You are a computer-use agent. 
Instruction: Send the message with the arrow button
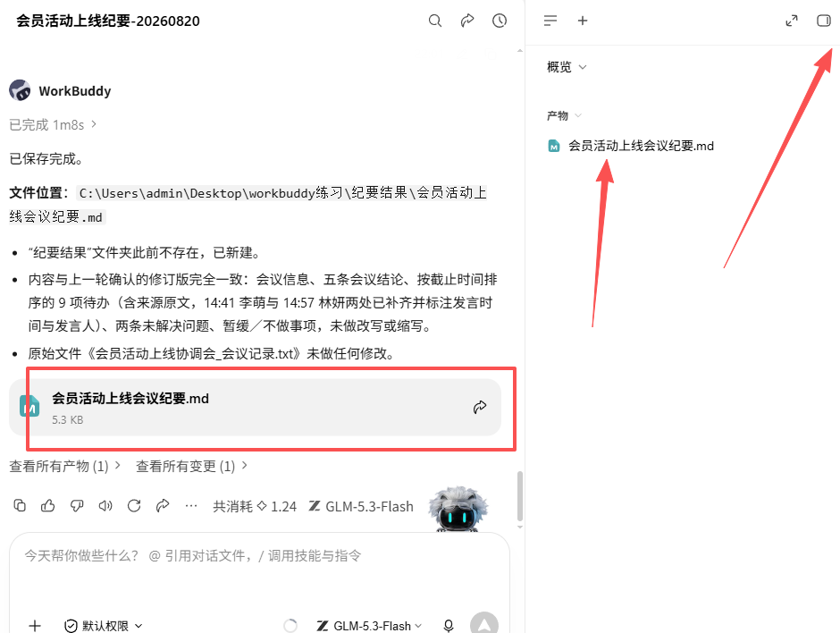[x=484, y=624]
